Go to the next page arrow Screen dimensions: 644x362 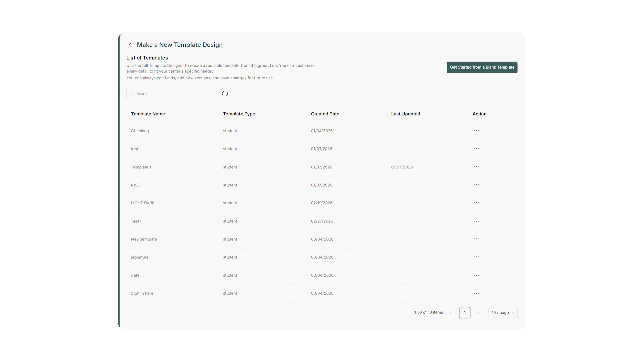pyautogui.click(x=478, y=313)
